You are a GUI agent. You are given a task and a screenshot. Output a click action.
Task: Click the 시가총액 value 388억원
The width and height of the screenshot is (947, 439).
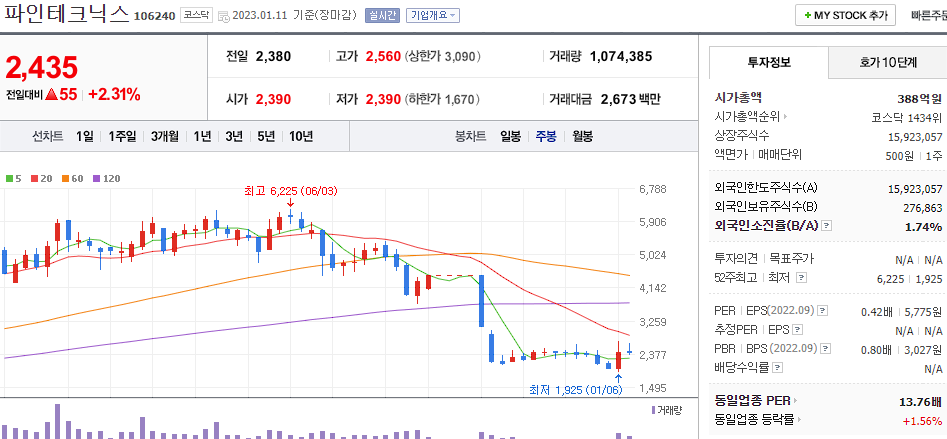pyautogui.click(x=920, y=98)
